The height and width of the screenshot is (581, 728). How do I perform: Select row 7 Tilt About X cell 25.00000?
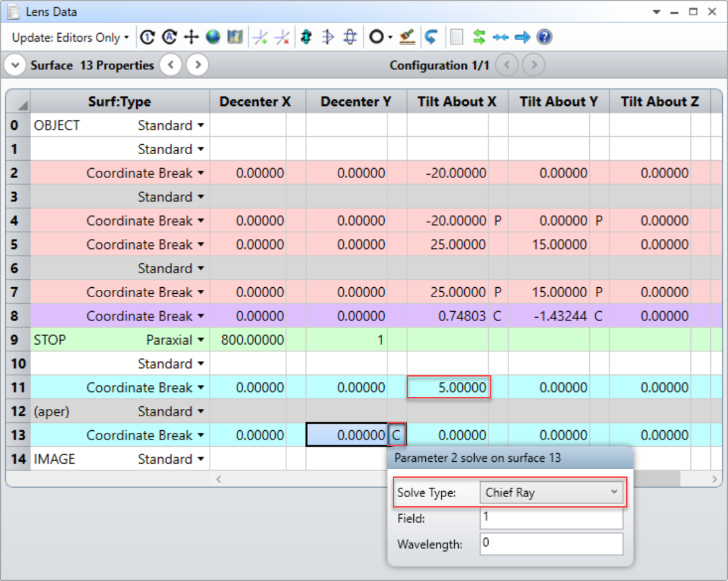(x=448, y=292)
